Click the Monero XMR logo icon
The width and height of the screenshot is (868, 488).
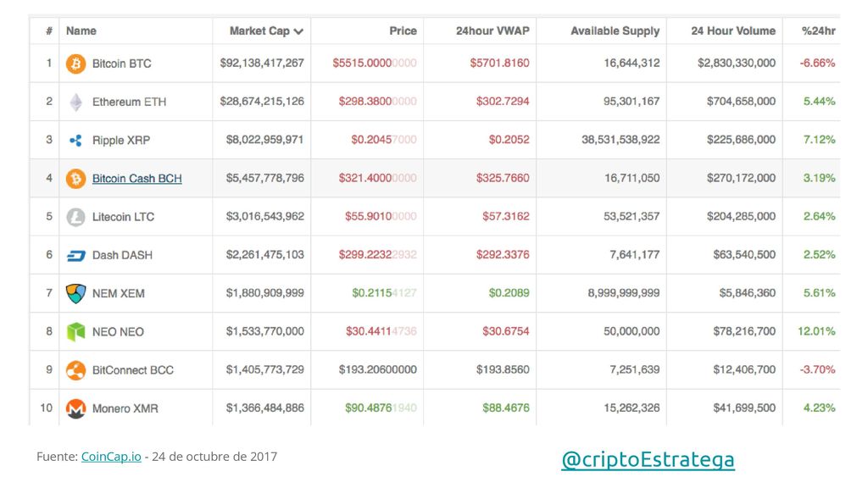click(75, 409)
